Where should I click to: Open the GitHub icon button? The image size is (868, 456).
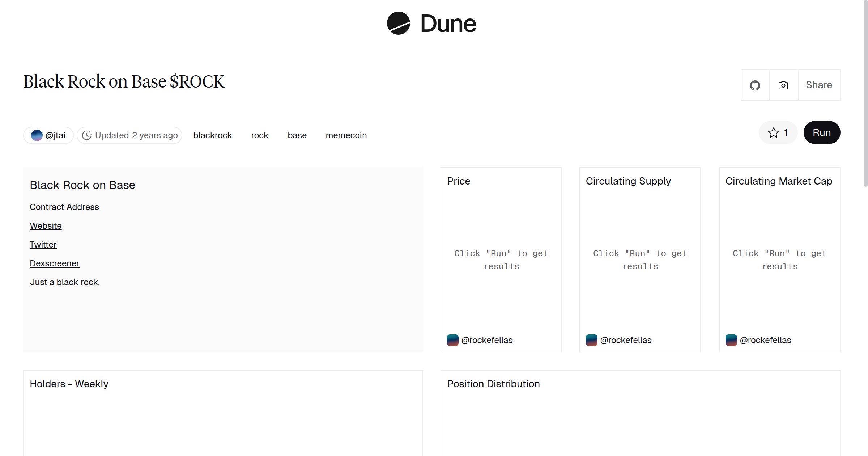click(x=755, y=85)
